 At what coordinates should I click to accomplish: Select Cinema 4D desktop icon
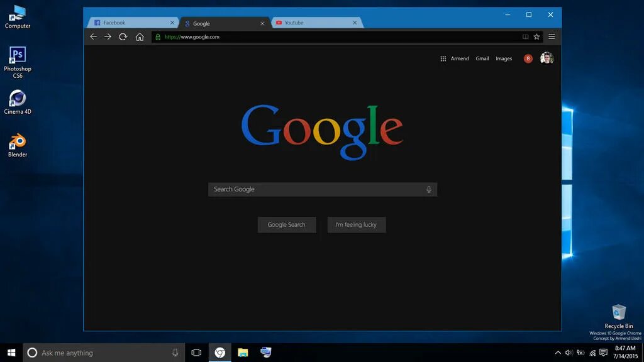click(x=17, y=102)
